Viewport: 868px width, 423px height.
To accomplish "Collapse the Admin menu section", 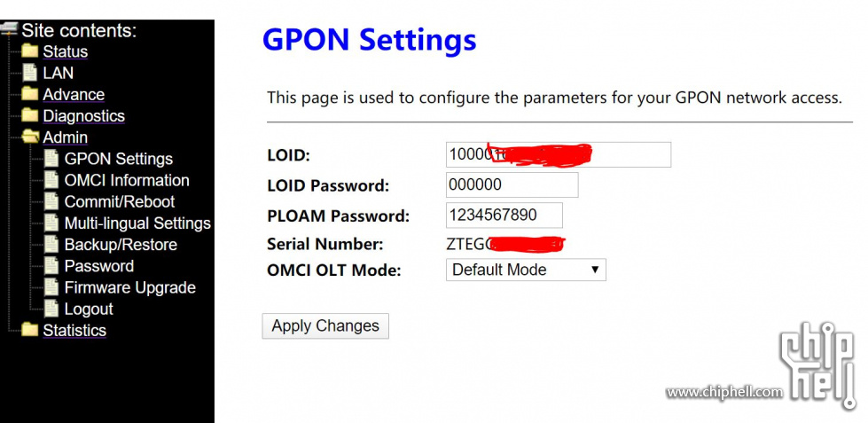I will point(65,137).
